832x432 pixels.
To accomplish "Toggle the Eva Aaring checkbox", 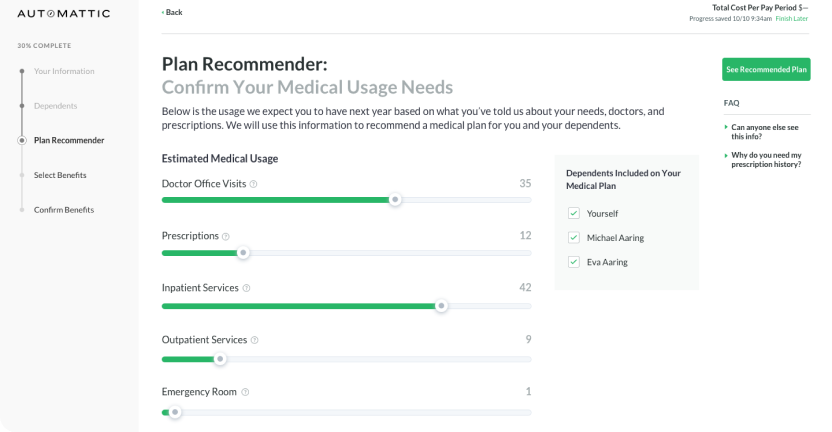I will tap(573, 262).
